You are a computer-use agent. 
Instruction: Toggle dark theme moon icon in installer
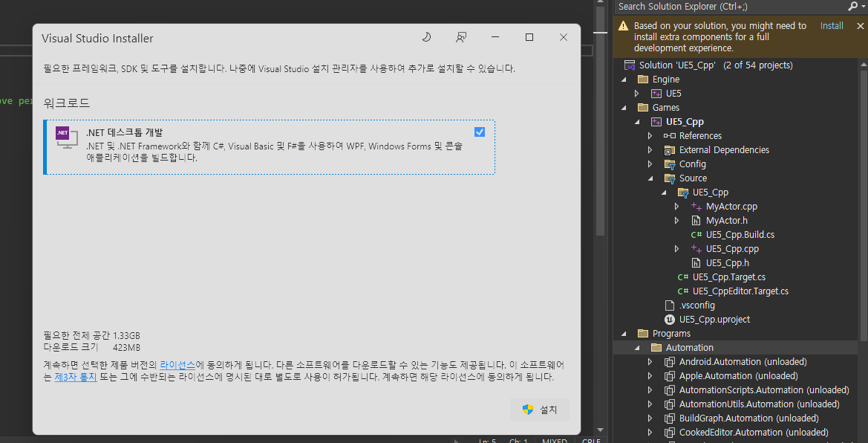426,37
